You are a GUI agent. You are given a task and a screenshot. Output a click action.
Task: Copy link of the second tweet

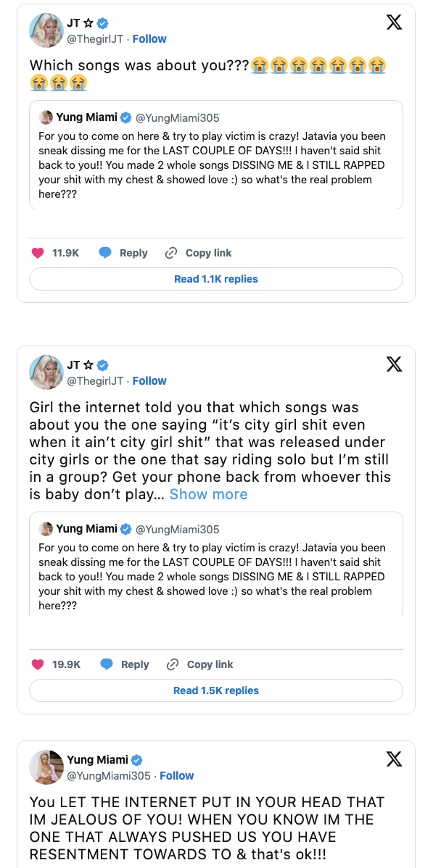pyautogui.click(x=200, y=664)
